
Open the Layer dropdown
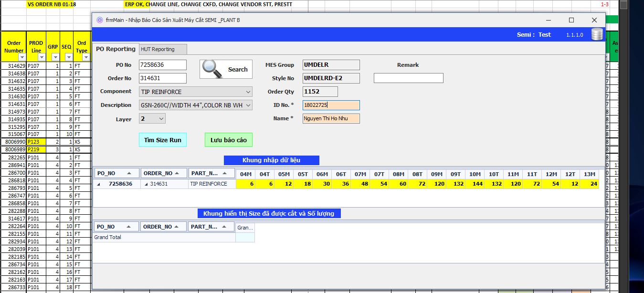click(x=161, y=118)
